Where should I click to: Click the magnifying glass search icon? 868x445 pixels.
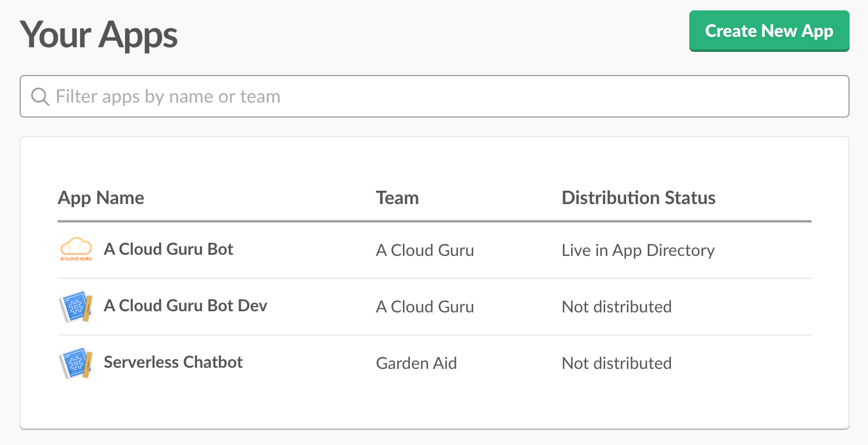(x=40, y=96)
